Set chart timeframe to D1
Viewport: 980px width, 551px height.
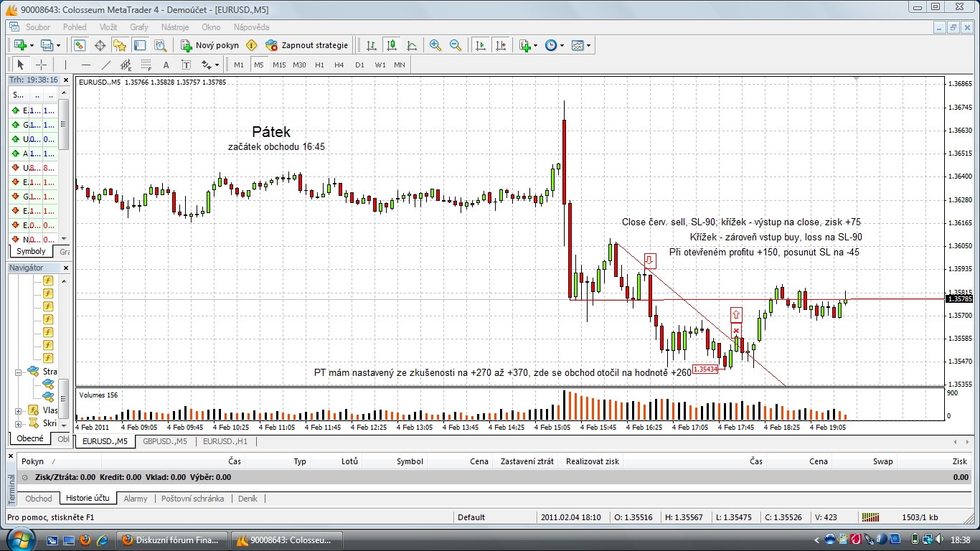pos(359,65)
